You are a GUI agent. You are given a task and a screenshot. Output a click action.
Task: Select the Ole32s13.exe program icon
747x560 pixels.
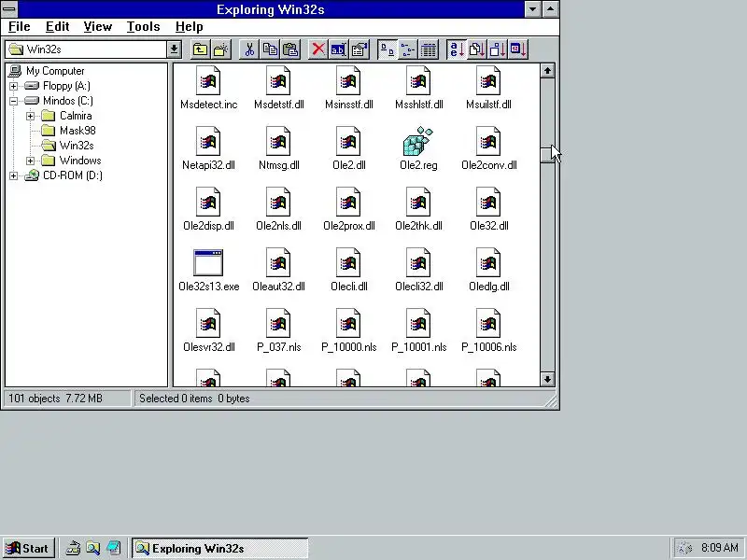point(208,262)
